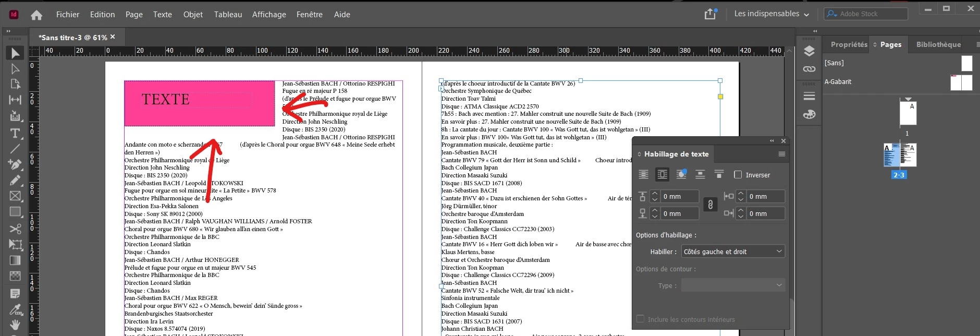
Task: Select the Line tool
Action: (15, 149)
